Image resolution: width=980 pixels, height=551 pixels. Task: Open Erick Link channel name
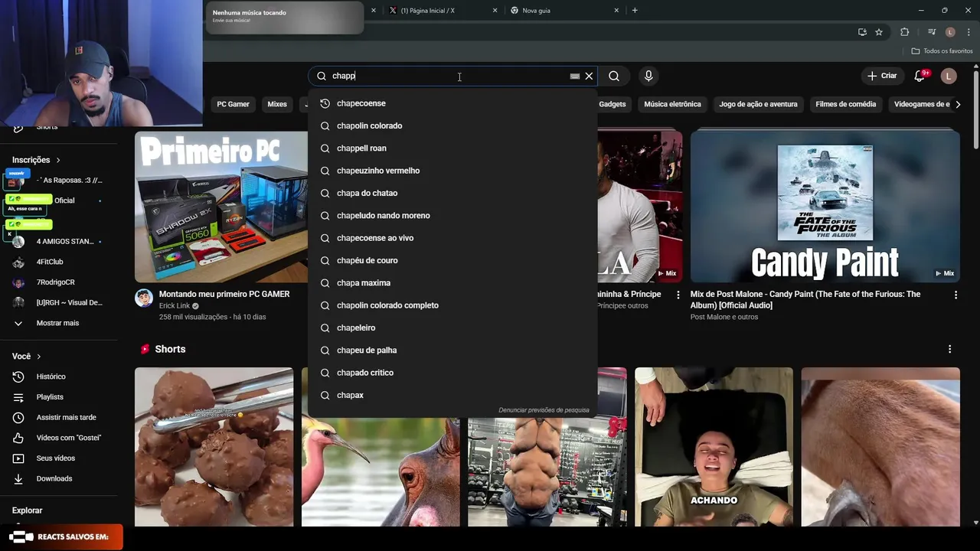pyautogui.click(x=175, y=305)
